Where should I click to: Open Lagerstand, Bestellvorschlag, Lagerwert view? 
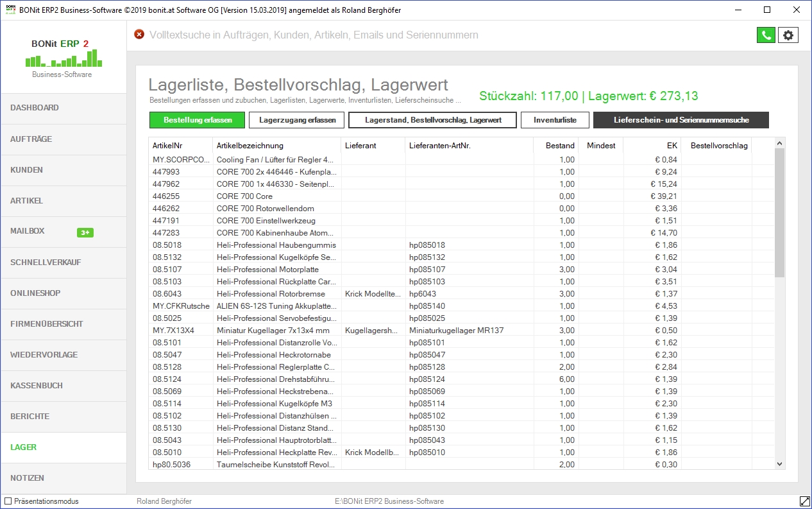433,120
